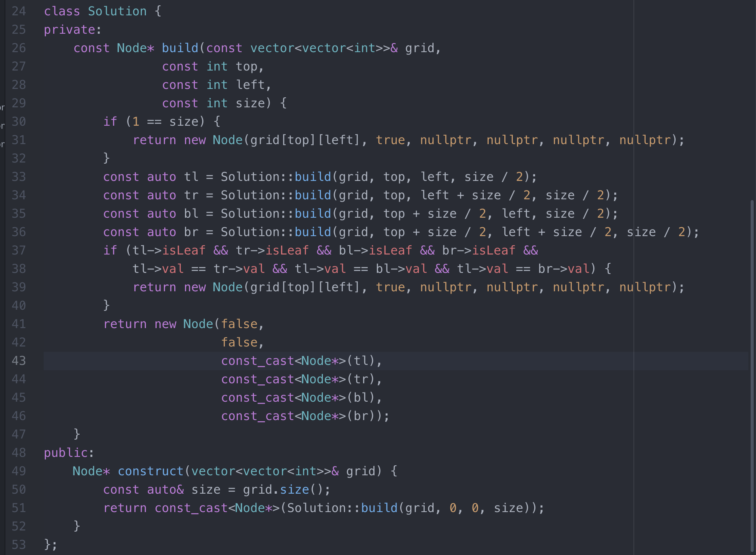Click the public keyword on line 48
The width and height of the screenshot is (756, 555).
pos(66,453)
